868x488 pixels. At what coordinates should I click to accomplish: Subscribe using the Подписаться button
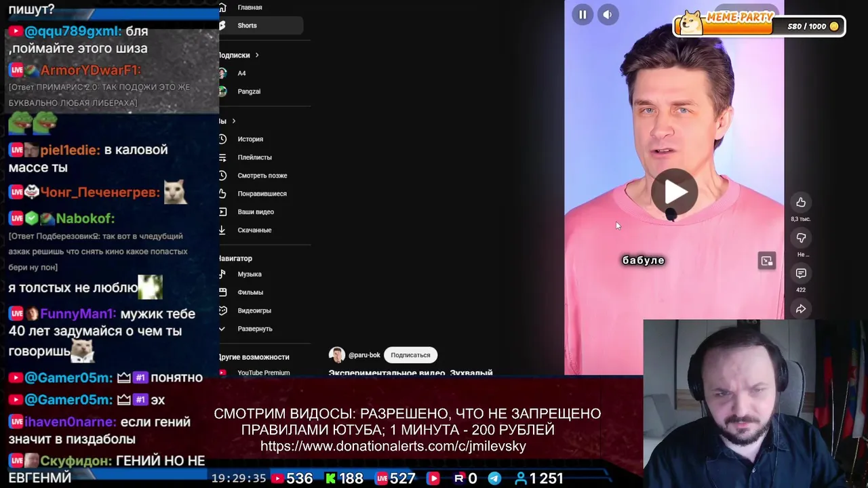[410, 355]
